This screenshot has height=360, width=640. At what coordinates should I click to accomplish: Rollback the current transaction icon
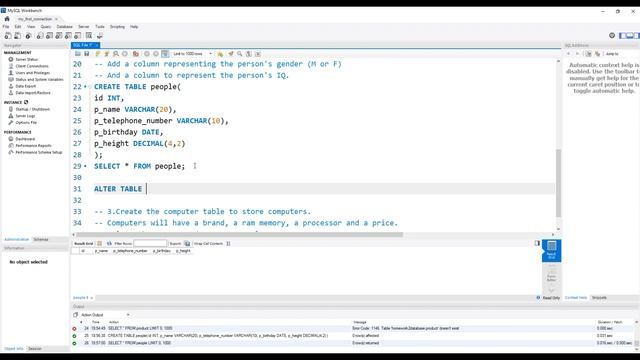click(156, 54)
